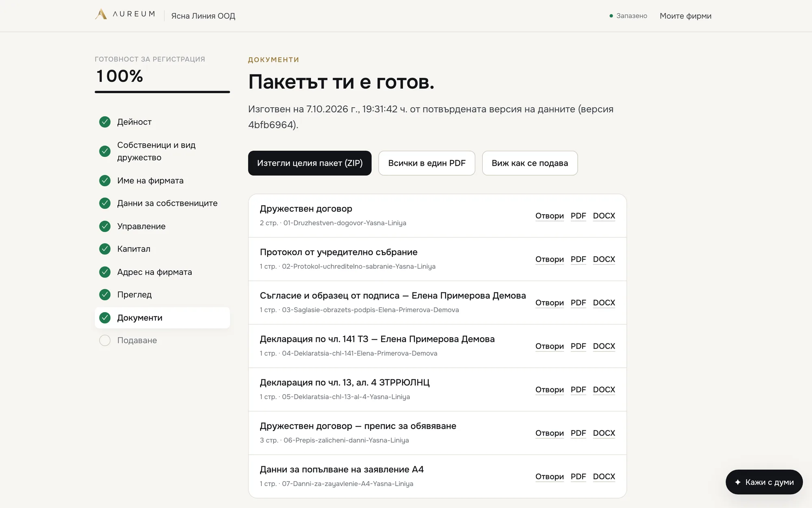This screenshot has width=812, height=508.
Task: Click green checkmark beside Име на фирмата
Action: (x=105, y=180)
